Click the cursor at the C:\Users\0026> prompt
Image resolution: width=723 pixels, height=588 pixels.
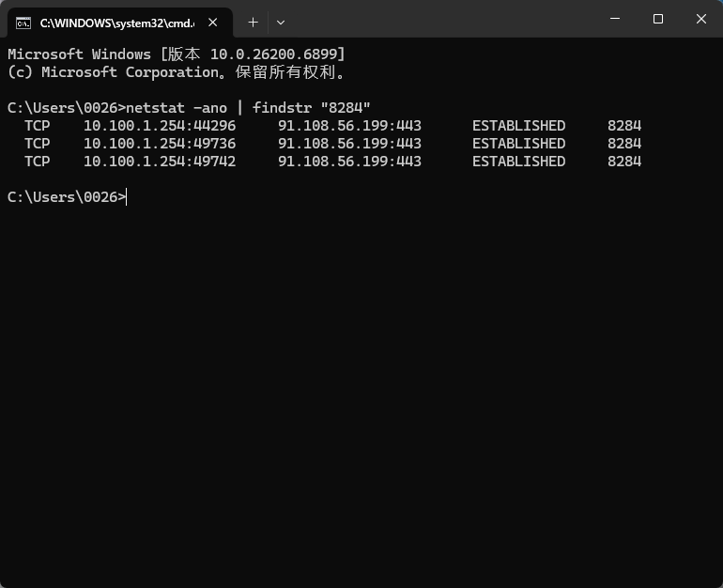click(126, 197)
